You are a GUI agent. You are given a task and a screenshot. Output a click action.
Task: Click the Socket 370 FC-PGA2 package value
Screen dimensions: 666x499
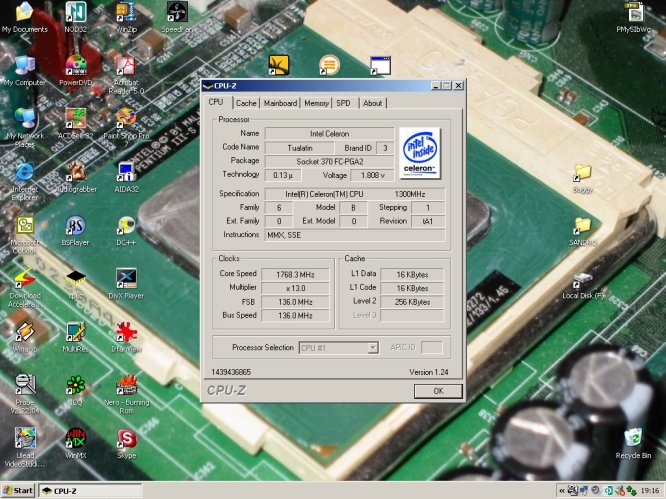[329, 161]
